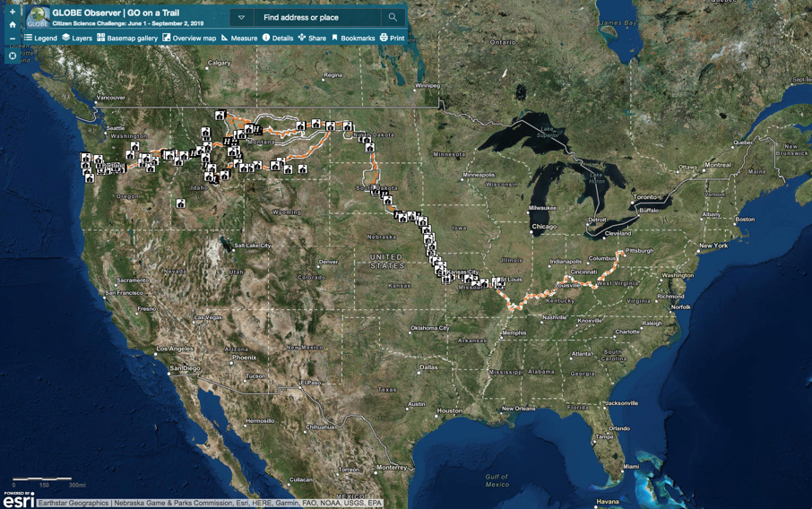Screen dimensions: 812x509
Task: Click the Calgary city label
Action: (x=219, y=63)
